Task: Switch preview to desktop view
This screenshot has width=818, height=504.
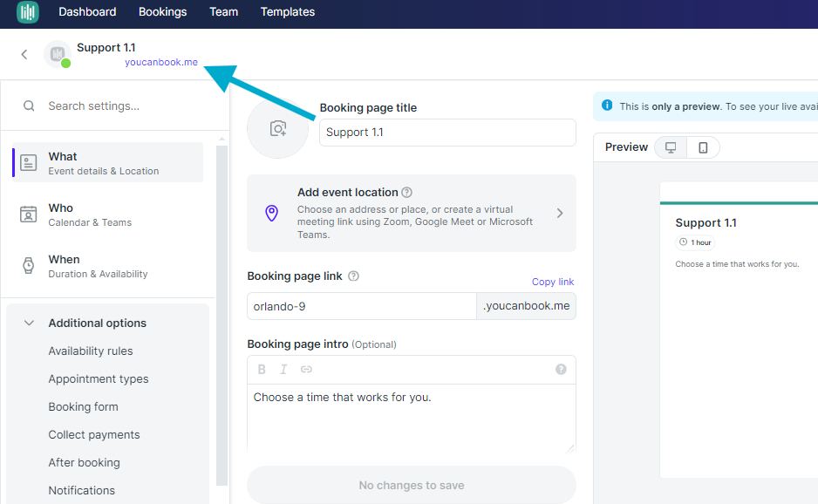Action: (671, 147)
